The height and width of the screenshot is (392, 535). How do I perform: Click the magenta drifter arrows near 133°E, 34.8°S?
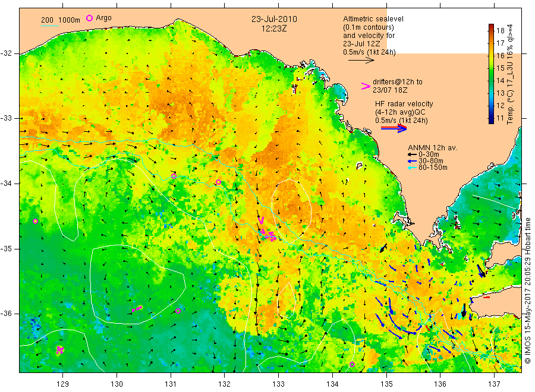(268, 235)
